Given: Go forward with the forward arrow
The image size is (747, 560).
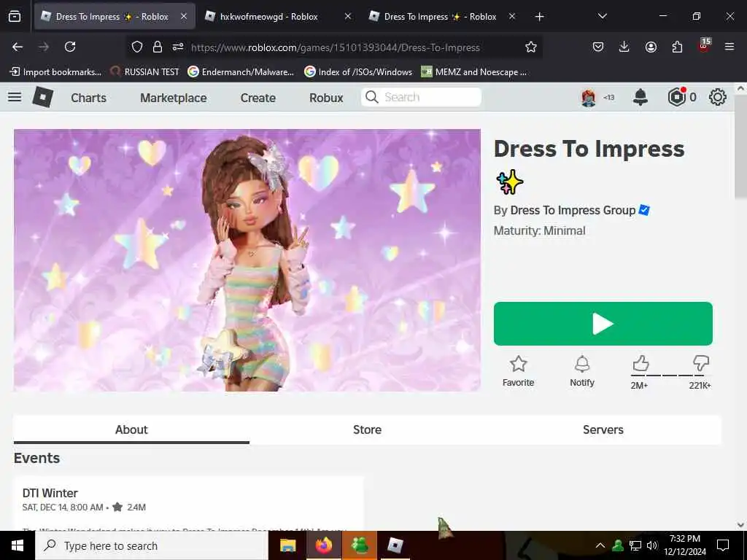Looking at the screenshot, I should tap(44, 47).
